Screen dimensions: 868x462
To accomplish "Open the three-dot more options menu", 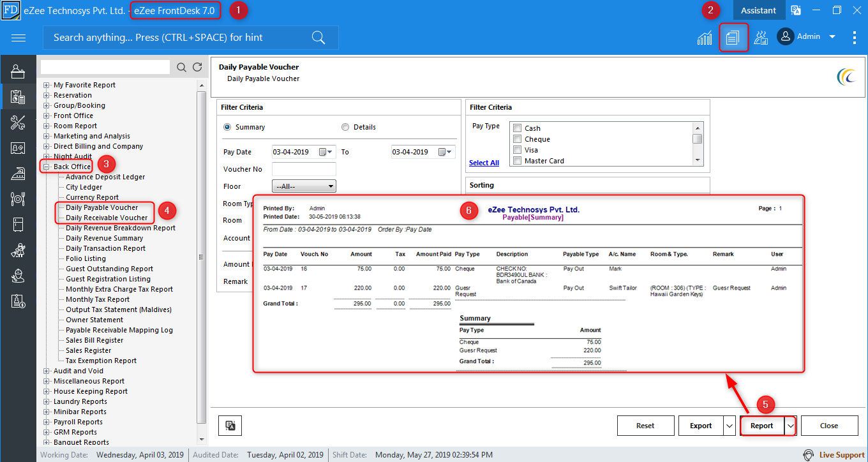I will coord(855,38).
